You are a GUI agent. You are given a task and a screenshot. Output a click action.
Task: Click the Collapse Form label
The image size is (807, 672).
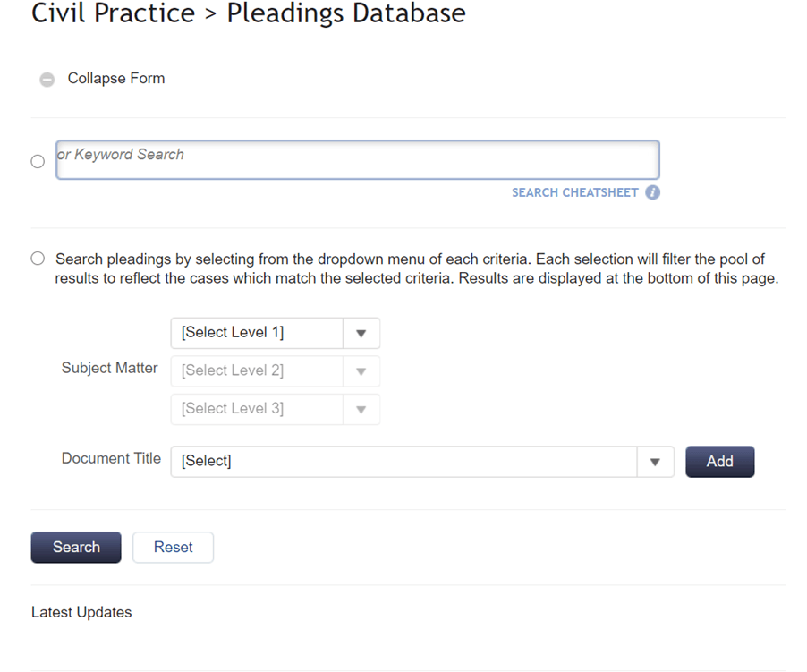[116, 78]
